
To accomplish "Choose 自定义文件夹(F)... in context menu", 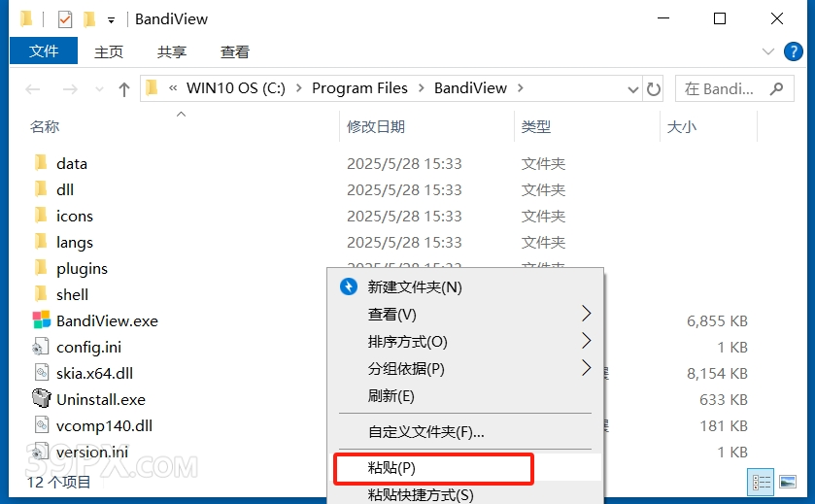I will (x=465, y=431).
